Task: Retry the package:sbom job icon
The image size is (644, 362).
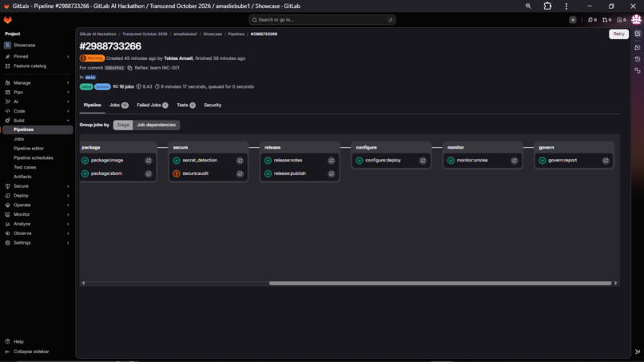Action: coord(149,174)
